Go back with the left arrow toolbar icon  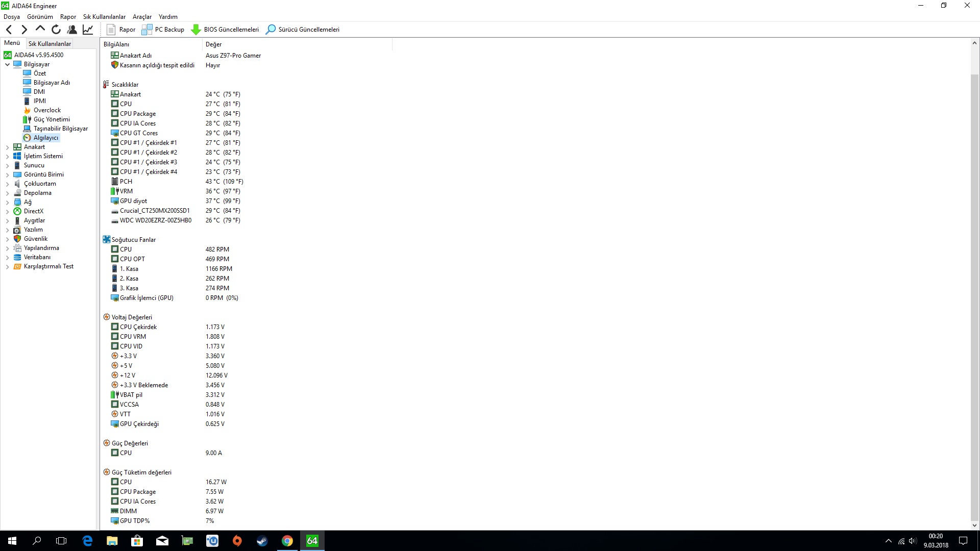click(x=9, y=30)
